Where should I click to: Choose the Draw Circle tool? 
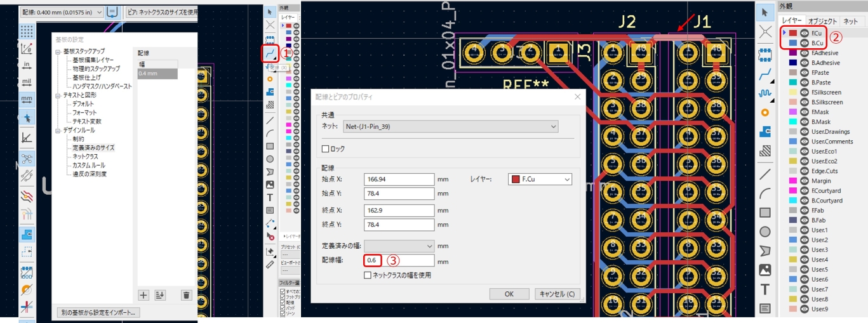765,232
